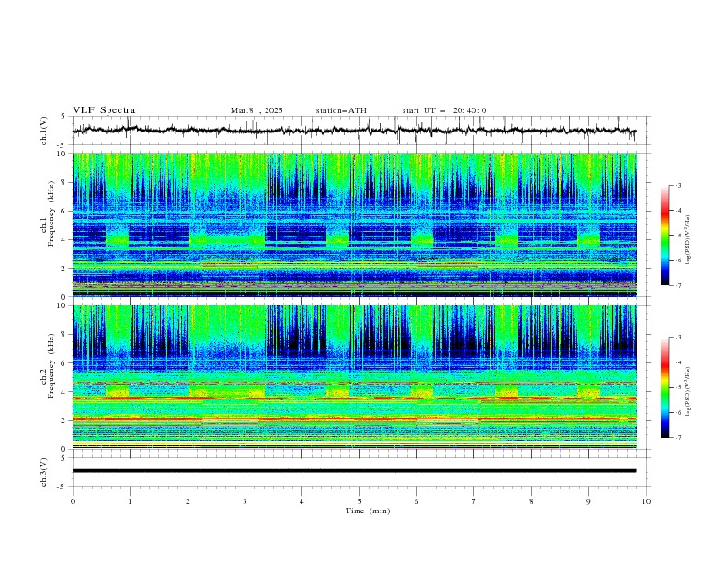
Task: Click the time axis tick label "7"
Action: pos(474,501)
